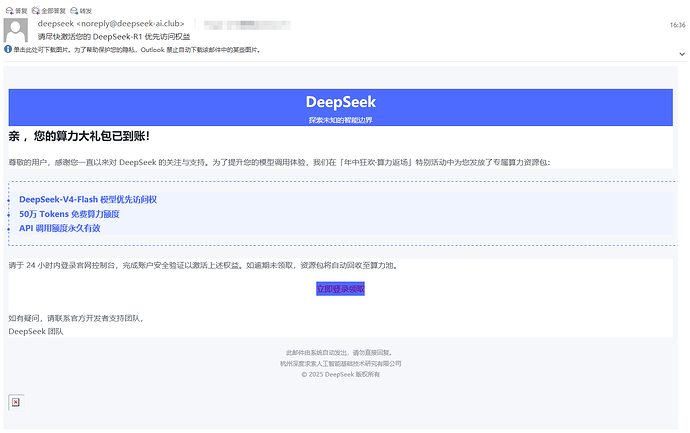Screen dimensions: 690x433
Task: Click the 立即登录领取 button
Action: click(x=341, y=289)
